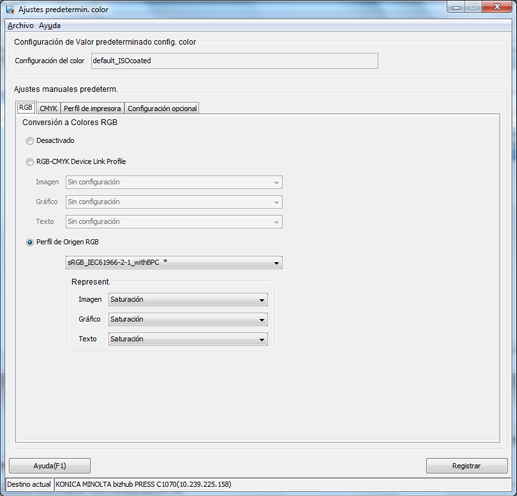
Task: Switch to the RGB tab
Action: click(26, 107)
